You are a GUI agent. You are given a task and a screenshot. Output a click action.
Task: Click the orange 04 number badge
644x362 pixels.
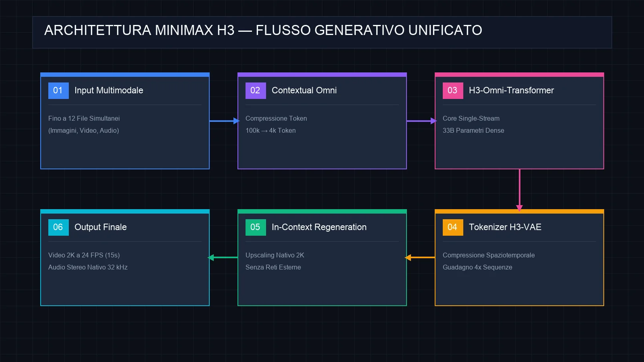[x=453, y=227]
